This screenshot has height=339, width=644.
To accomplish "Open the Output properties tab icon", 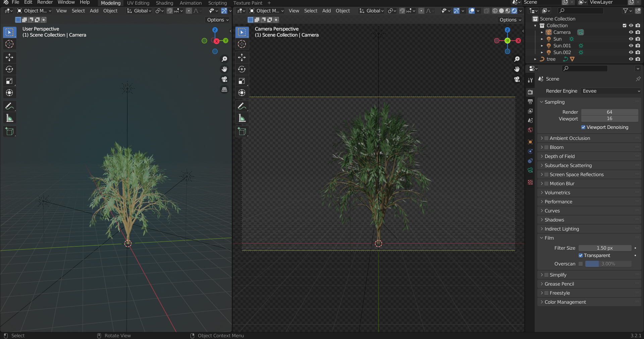I will 530,102.
